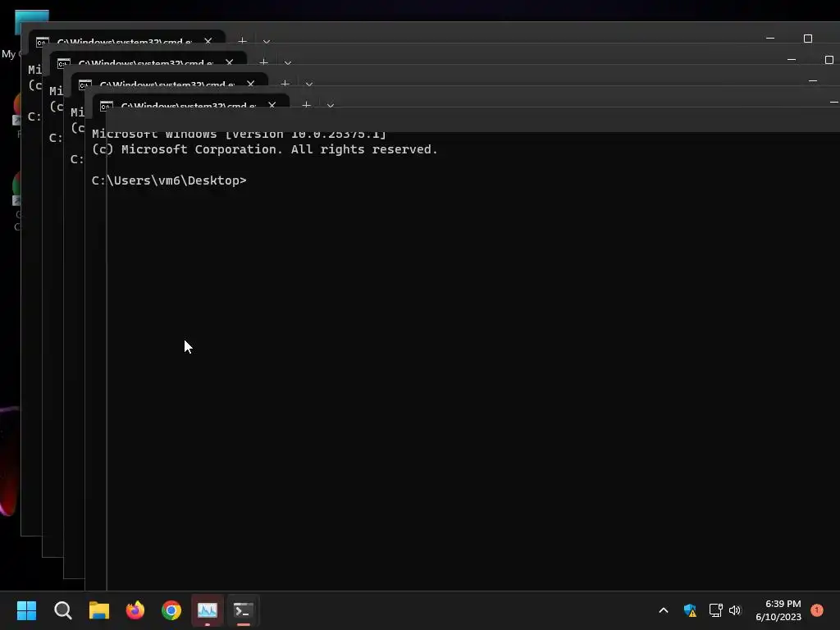
Task: Maximize the second-from-back Terminal window
Action: (829, 59)
